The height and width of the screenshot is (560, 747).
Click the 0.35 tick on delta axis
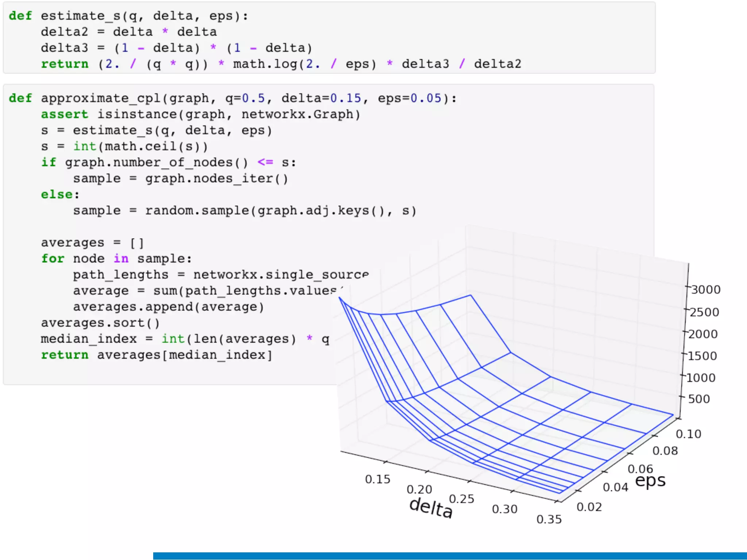coord(549,519)
